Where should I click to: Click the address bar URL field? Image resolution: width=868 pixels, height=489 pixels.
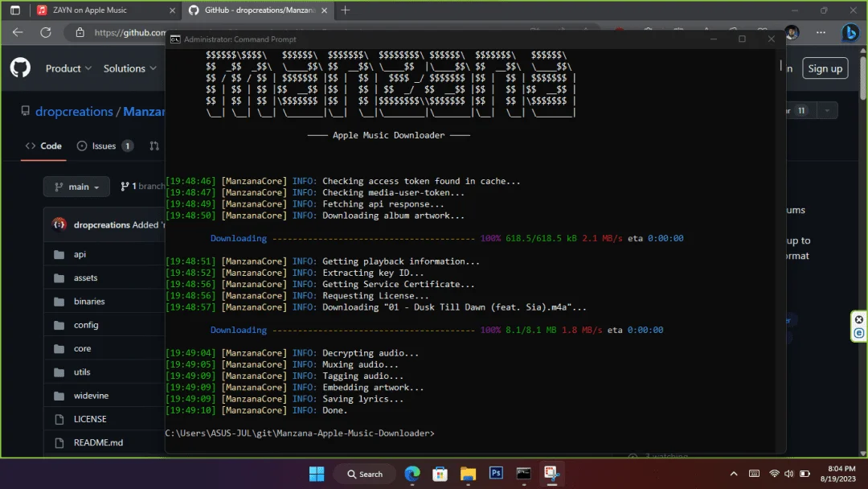point(129,33)
